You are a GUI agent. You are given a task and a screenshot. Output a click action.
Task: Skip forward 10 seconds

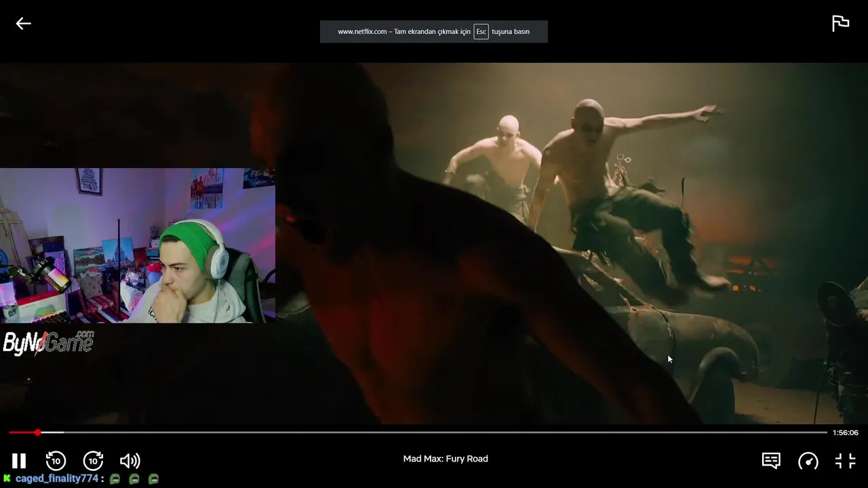(x=93, y=461)
